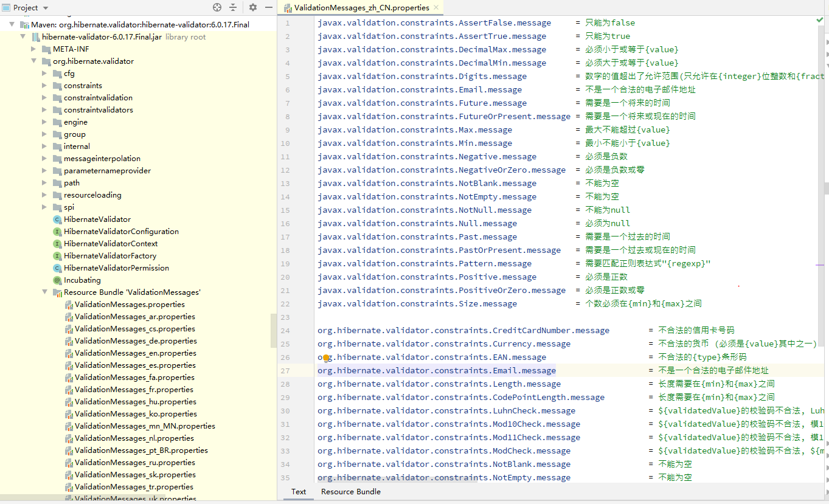Viewport: 829px width, 504px height.
Task: Click the Collapse All icon in Project toolbar
Action: pos(233,7)
